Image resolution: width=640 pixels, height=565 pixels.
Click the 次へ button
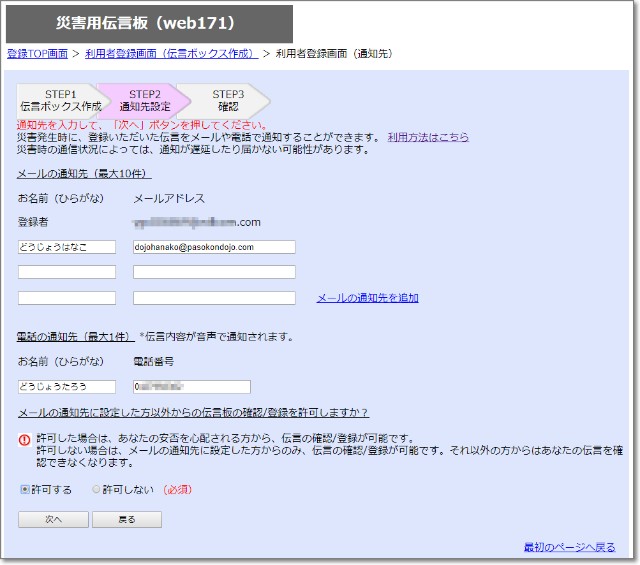52,519
